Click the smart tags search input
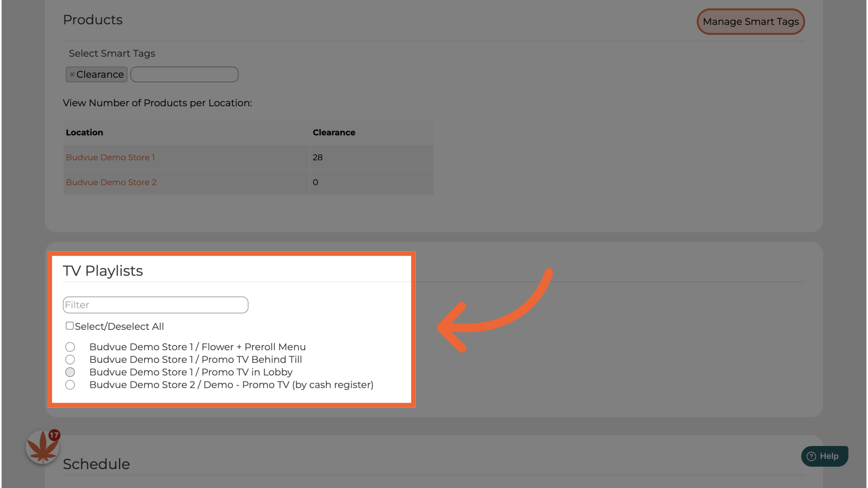Screen dimensions: 868x488 pyautogui.click(x=184, y=75)
